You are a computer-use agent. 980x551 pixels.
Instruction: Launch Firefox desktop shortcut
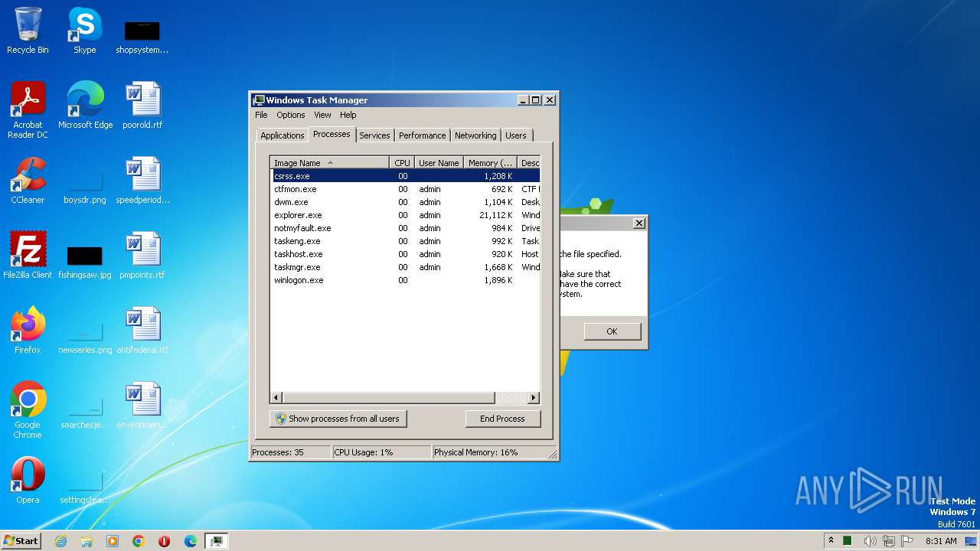28,331
